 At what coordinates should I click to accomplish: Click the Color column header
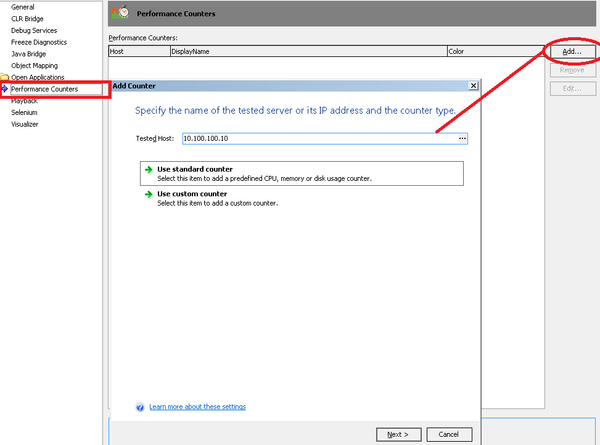496,51
